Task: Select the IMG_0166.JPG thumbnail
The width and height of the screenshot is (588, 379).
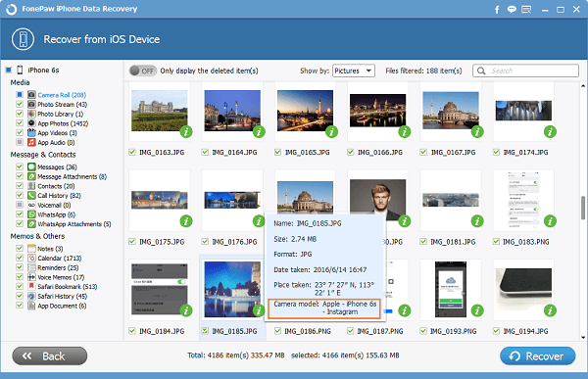Action: point(377,111)
